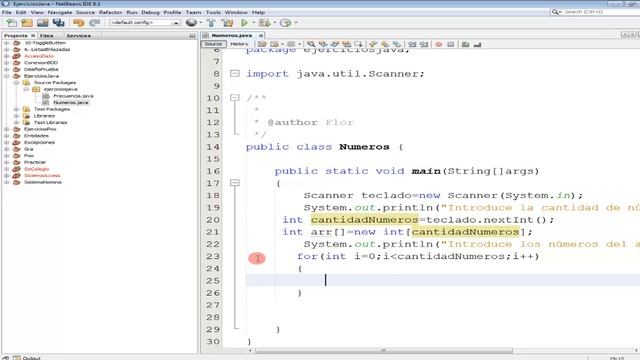This screenshot has width=640, height=360.
Task: Select the Excepciones project
Action: pos(39,142)
